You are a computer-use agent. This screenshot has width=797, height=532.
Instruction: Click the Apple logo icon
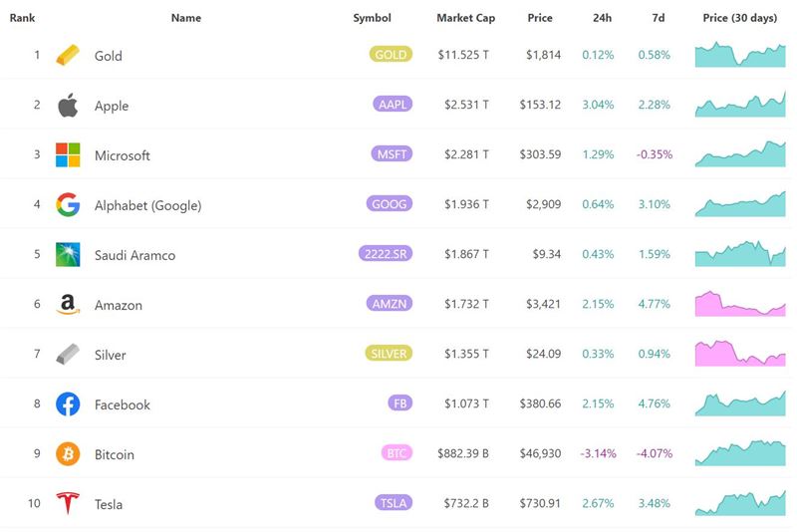(x=68, y=105)
